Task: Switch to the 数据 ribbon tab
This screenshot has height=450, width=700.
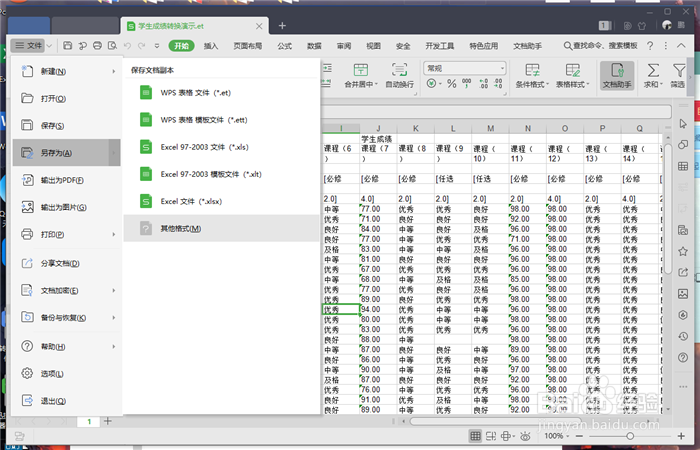Action: (314, 46)
